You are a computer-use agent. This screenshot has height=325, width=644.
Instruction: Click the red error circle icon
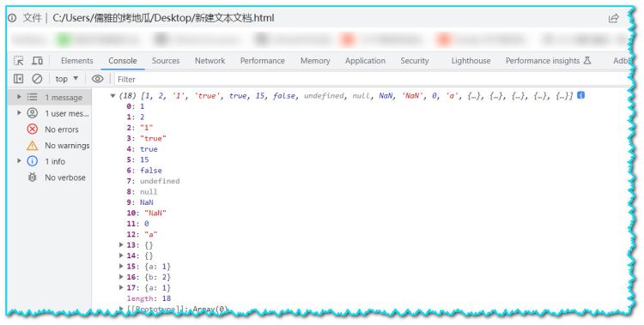32,129
